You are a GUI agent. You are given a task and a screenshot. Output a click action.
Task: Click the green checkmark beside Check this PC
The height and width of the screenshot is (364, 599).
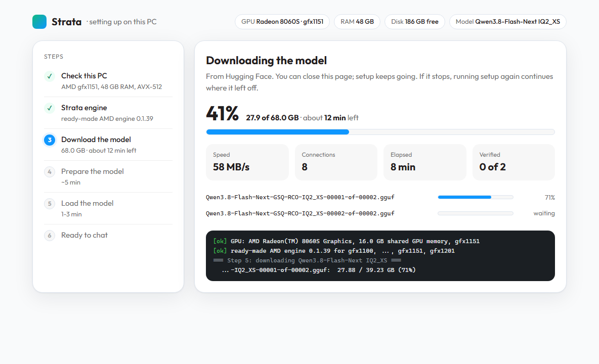click(x=50, y=76)
